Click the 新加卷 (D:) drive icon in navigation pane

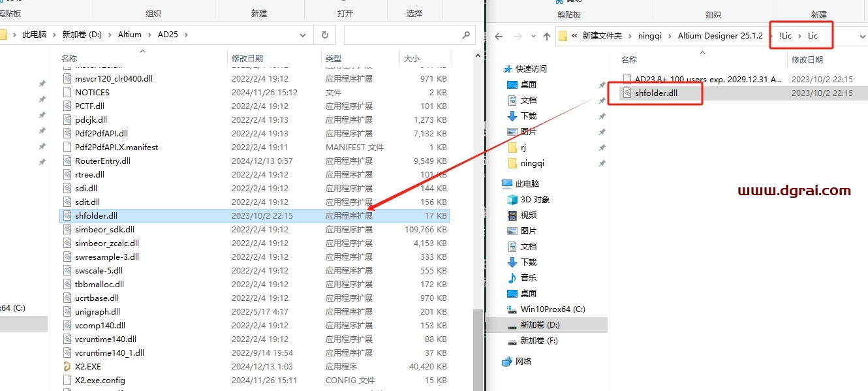tap(512, 324)
